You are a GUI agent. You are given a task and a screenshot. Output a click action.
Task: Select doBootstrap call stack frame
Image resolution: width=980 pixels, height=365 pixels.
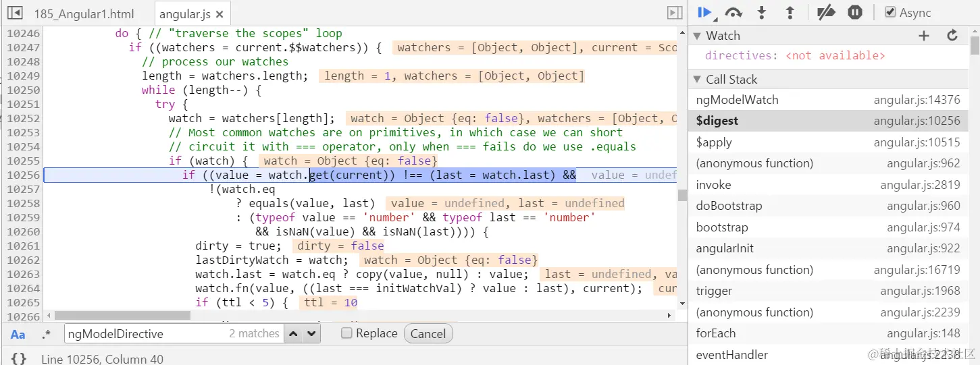coord(829,206)
